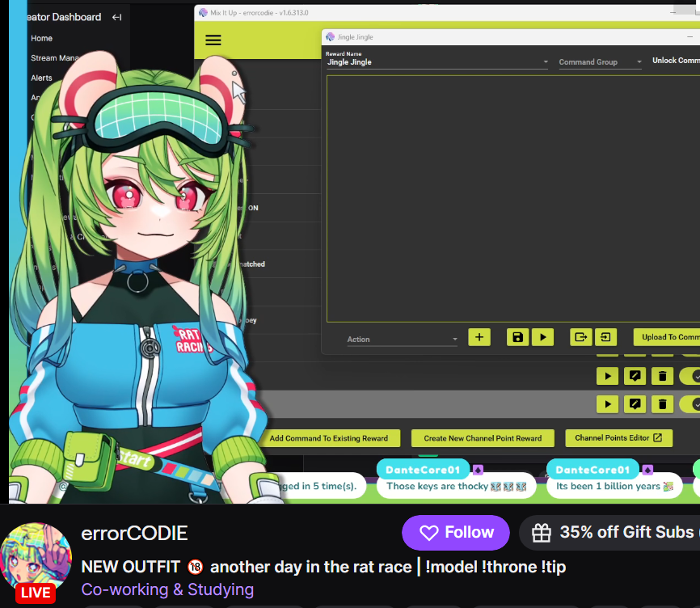Click chat message 'Its been 1 billion years'
The image size is (700, 608).
coord(614,486)
